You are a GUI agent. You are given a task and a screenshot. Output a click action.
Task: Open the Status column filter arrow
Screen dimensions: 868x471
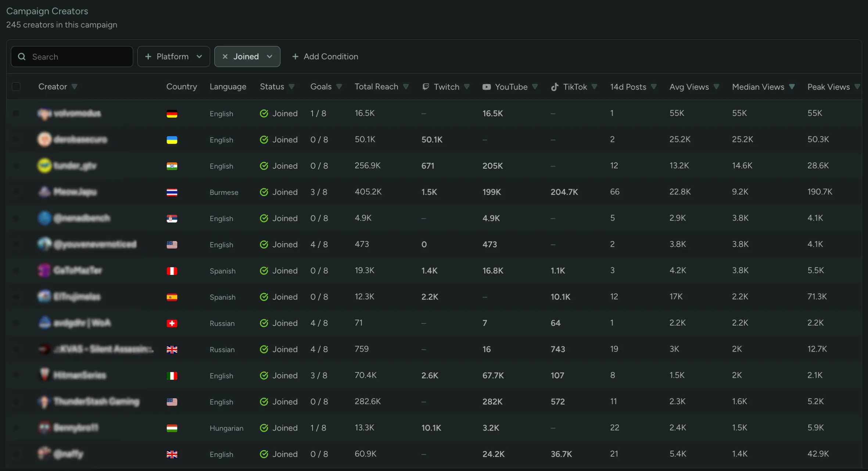291,87
